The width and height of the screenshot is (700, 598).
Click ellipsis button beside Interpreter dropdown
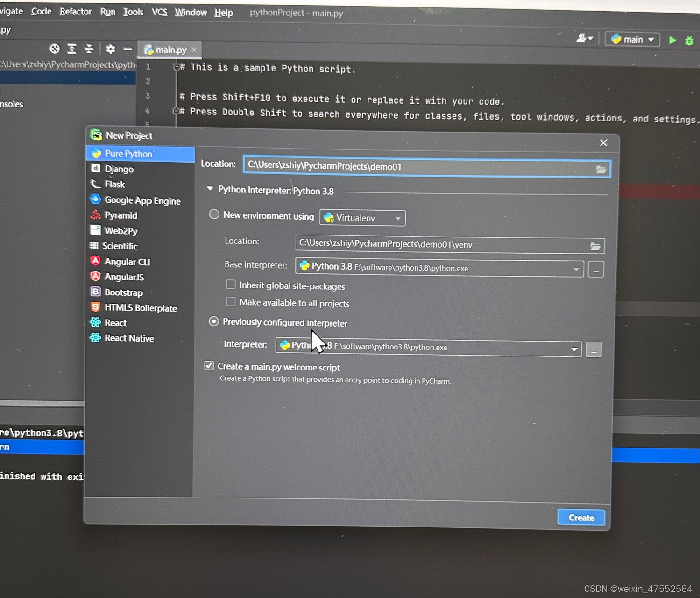(594, 349)
